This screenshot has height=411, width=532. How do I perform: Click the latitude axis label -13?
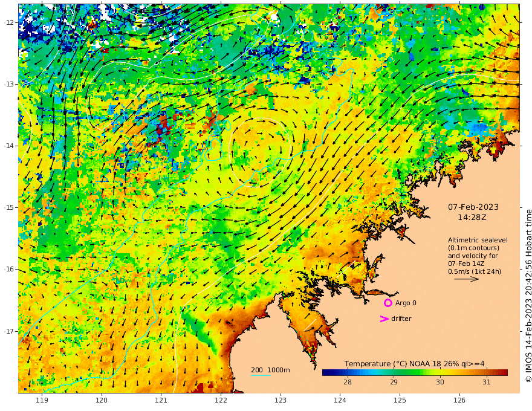[x=9, y=84]
